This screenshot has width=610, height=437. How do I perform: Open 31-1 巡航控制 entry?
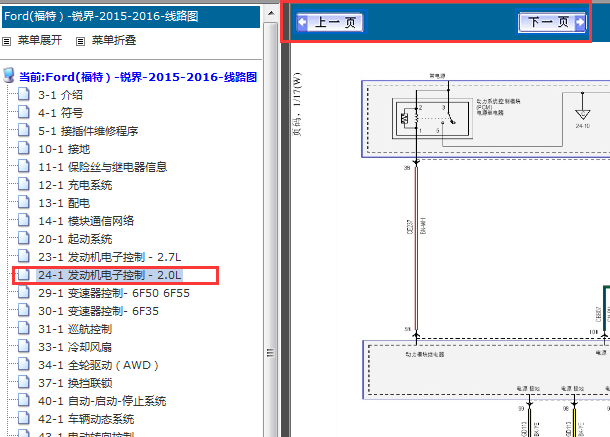[x=75, y=329]
